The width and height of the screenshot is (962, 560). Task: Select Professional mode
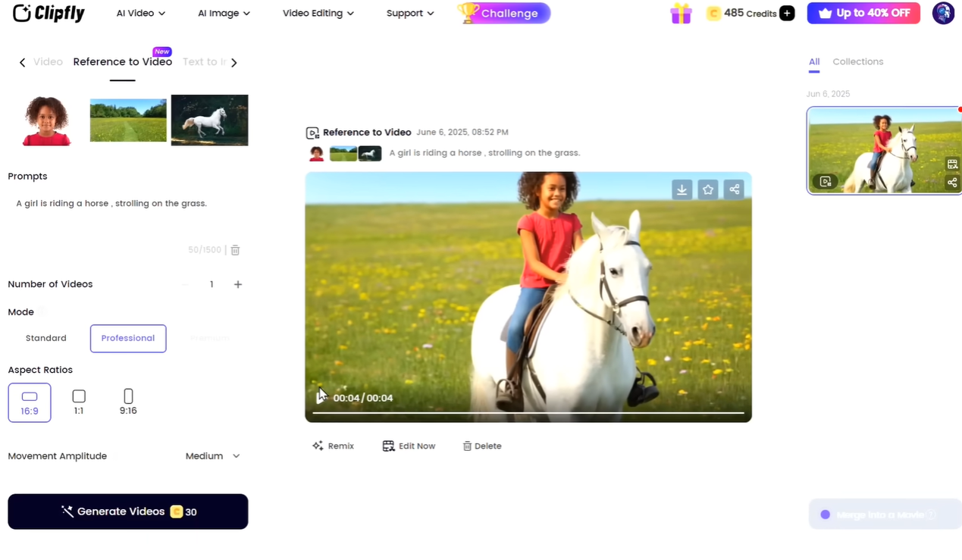pos(128,338)
